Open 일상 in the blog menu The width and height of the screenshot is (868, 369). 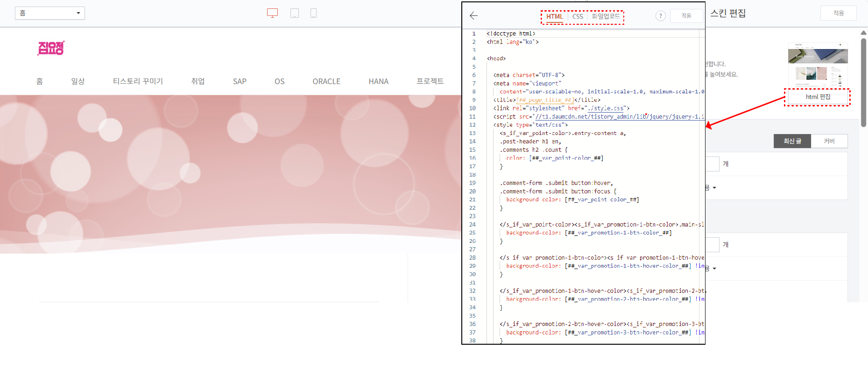click(x=78, y=81)
